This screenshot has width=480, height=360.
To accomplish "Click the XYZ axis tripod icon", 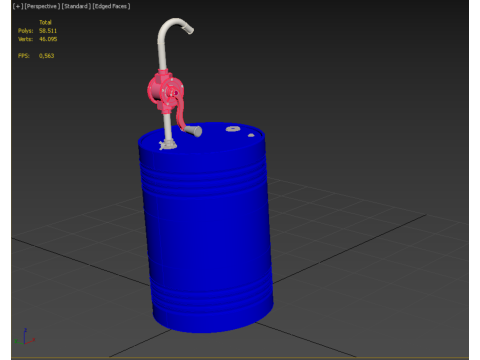I will click(24, 337).
